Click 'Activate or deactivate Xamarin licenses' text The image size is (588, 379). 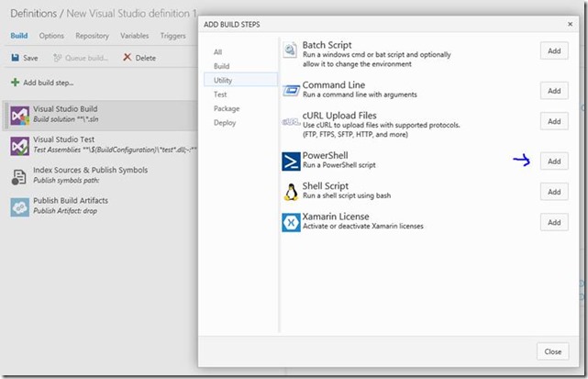363,227
